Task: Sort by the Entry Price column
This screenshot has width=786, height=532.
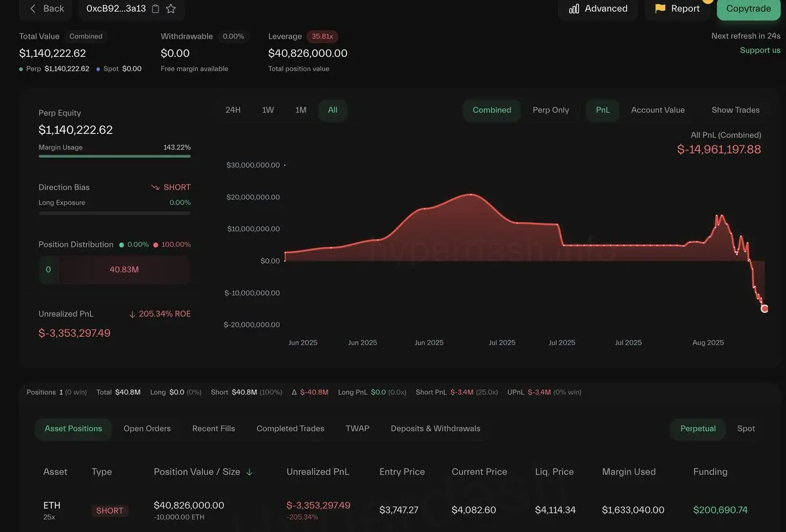Action: tap(402, 472)
